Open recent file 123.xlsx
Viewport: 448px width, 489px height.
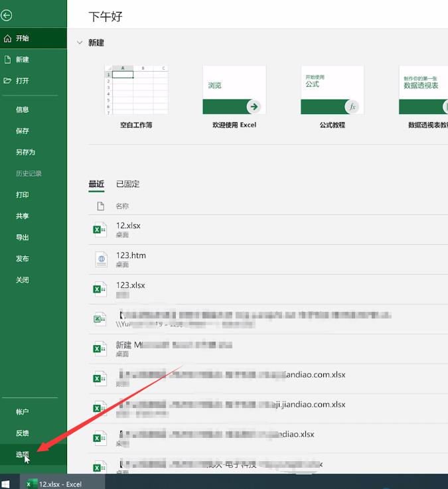tap(268, 289)
